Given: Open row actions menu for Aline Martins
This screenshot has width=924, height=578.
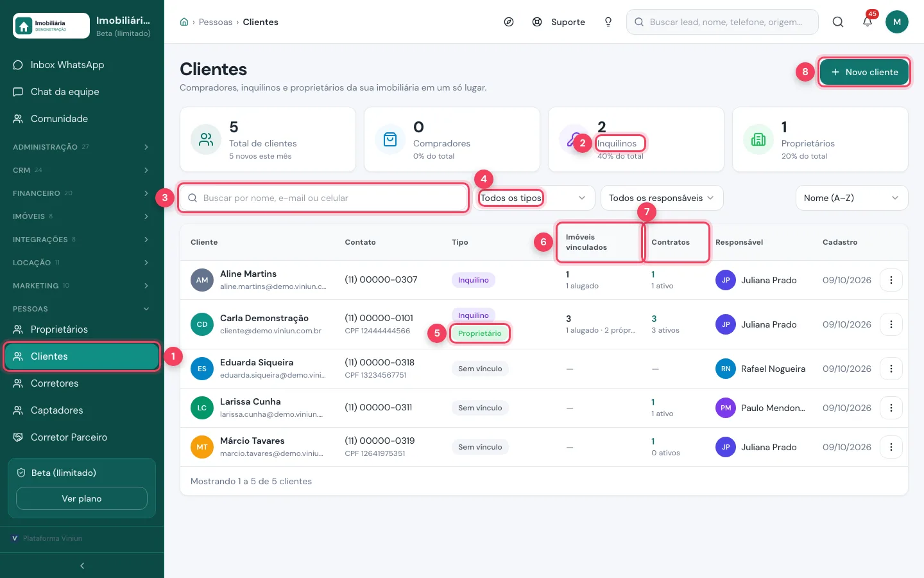Looking at the screenshot, I should pyautogui.click(x=891, y=280).
